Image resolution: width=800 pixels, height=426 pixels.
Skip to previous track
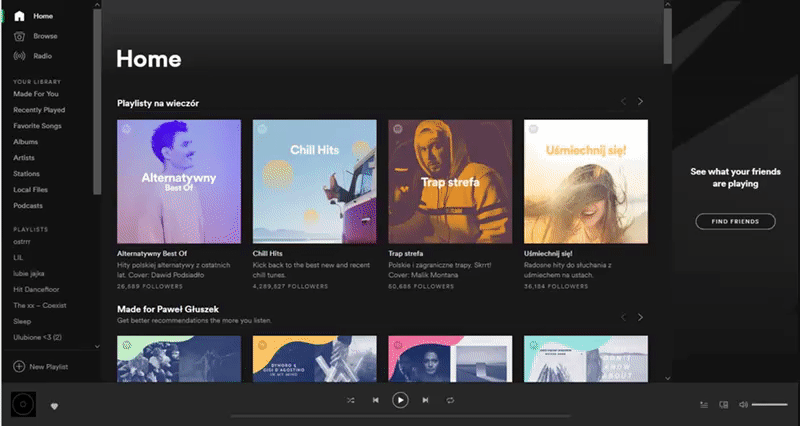tap(376, 400)
